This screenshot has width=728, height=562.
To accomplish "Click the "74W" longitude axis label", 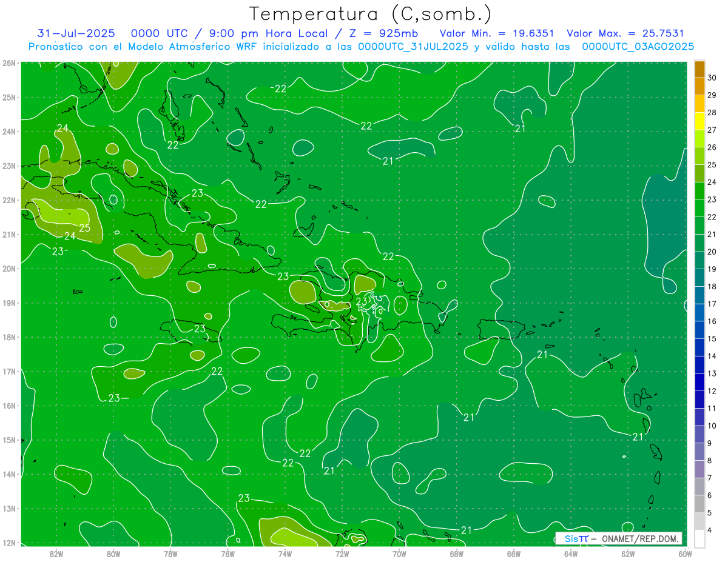I will tap(285, 554).
